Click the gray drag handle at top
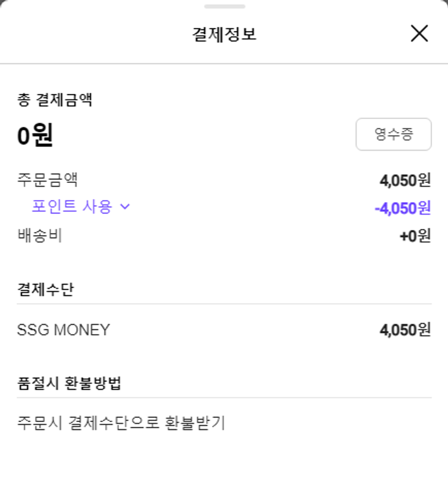Image resolution: width=448 pixels, height=495 pixels. coord(224,7)
